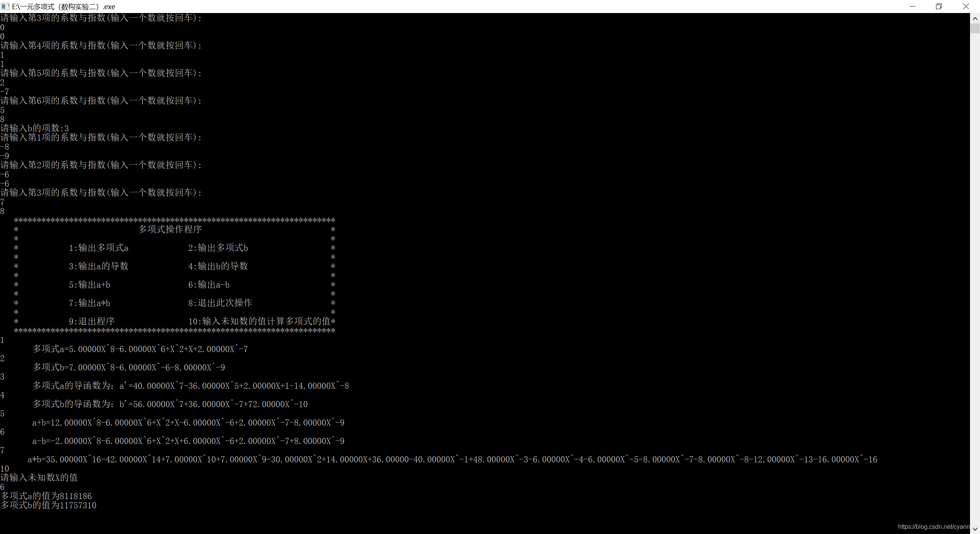Click the result '多项式b的值为11757310'
980x534 pixels.
48,505
